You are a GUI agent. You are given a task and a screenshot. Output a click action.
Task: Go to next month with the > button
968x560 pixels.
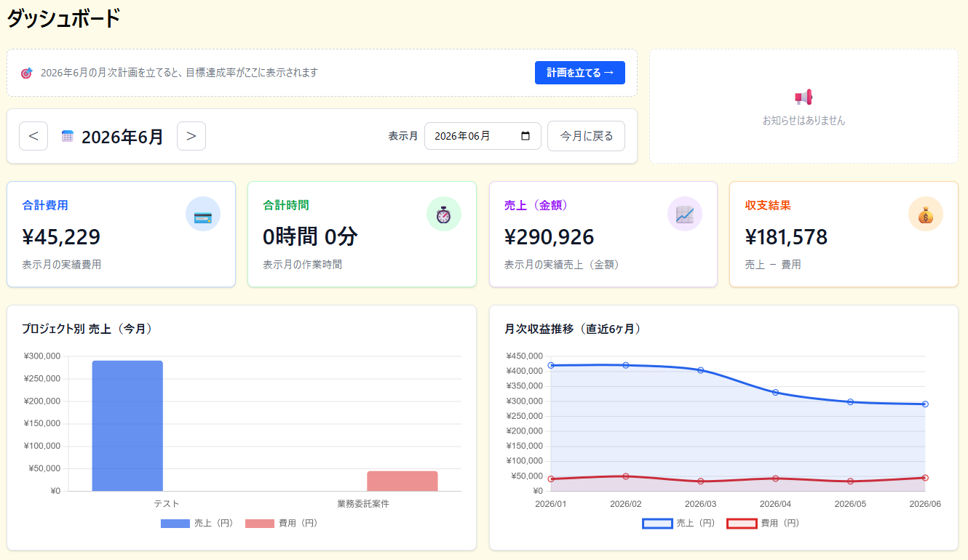click(191, 136)
